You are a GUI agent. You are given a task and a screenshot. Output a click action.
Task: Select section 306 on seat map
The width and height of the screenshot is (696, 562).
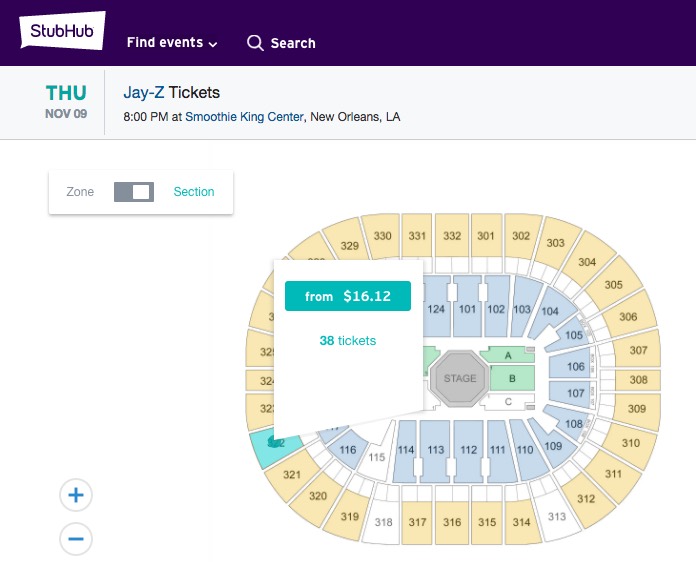click(628, 317)
